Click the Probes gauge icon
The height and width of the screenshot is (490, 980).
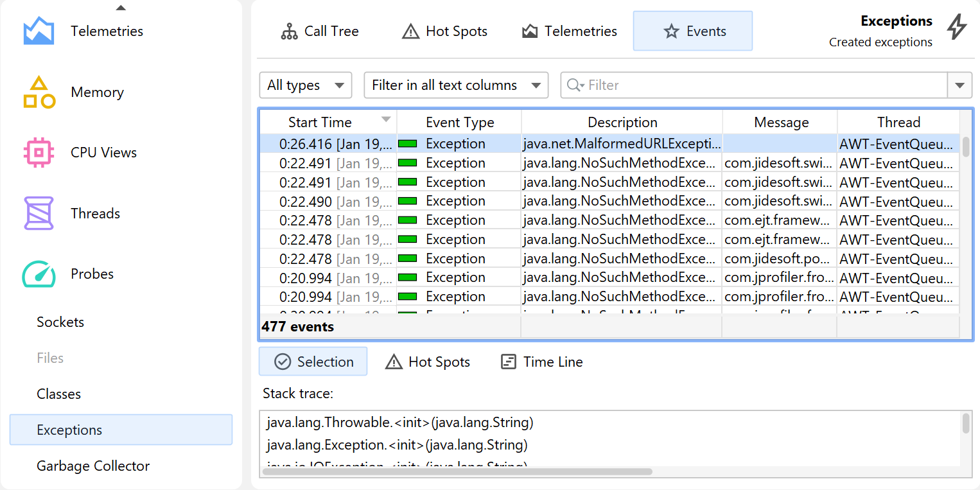pyautogui.click(x=39, y=274)
